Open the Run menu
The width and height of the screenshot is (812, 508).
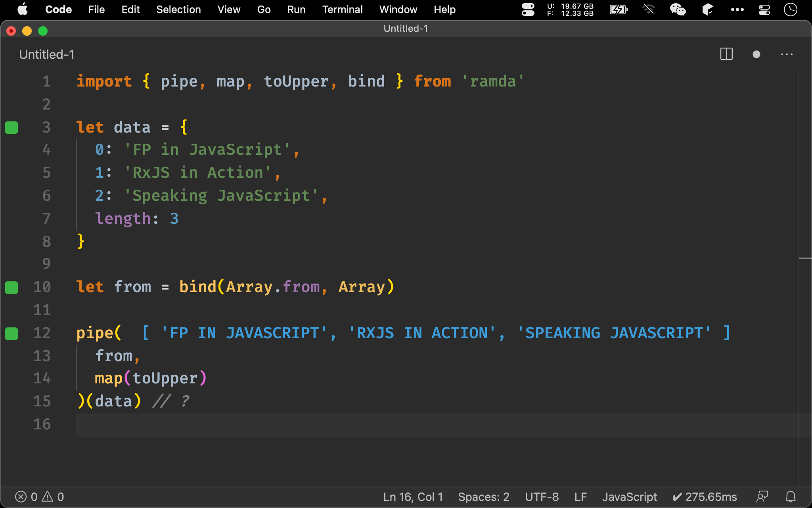(296, 9)
